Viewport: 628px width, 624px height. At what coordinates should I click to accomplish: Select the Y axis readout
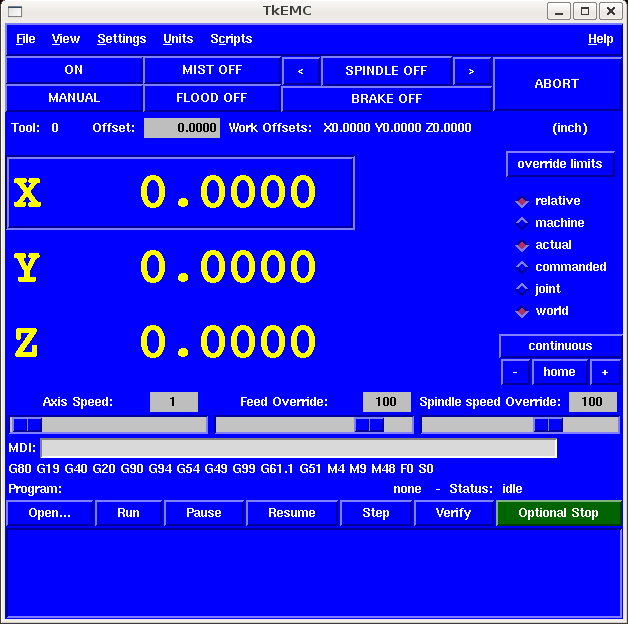pyautogui.click(x=165, y=267)
